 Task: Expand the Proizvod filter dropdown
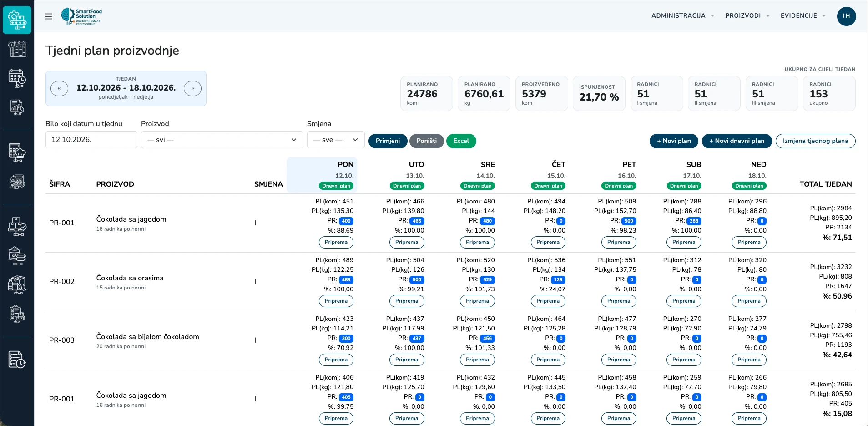(x=222, y=140)
